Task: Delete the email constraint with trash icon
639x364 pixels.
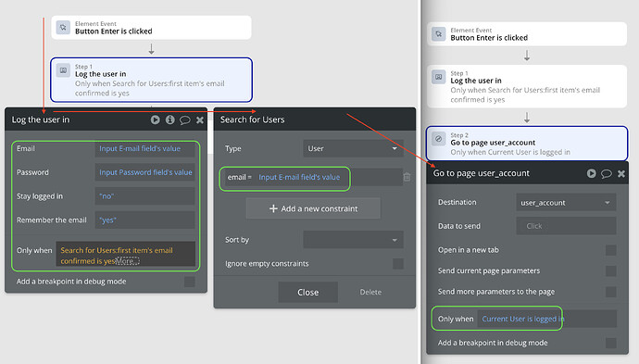Action: pyautogui.click(x=407, y=177)
